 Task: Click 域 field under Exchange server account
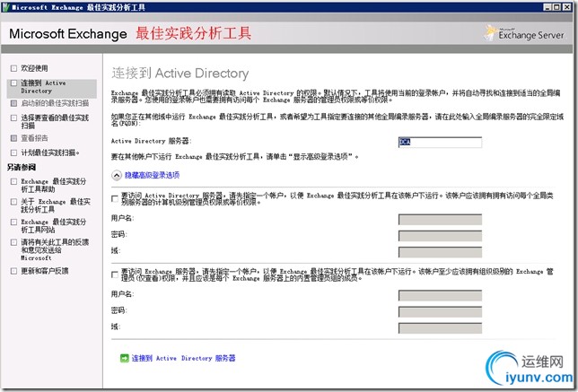click(x=440, y=328)
